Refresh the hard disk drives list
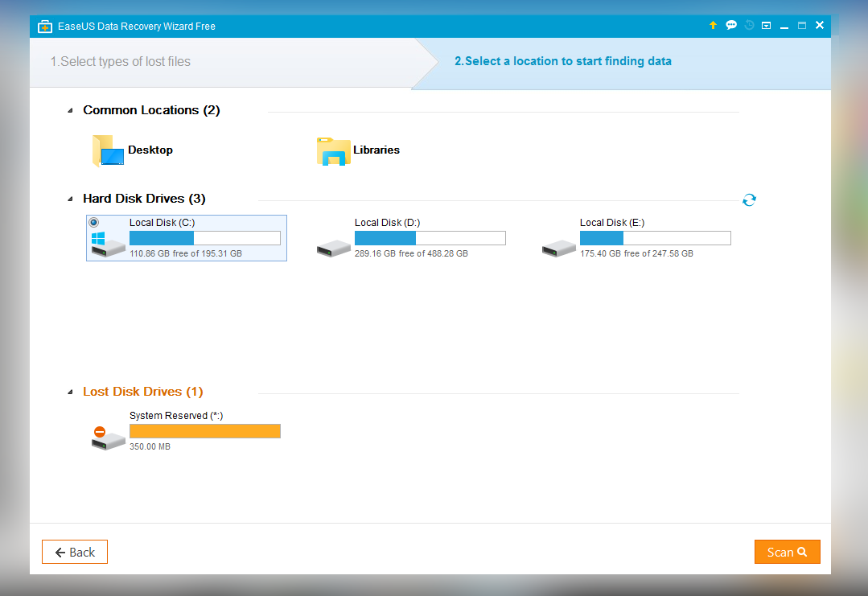Image resolution: width=868 pixels, height=596 pixels. coord(749,199)
